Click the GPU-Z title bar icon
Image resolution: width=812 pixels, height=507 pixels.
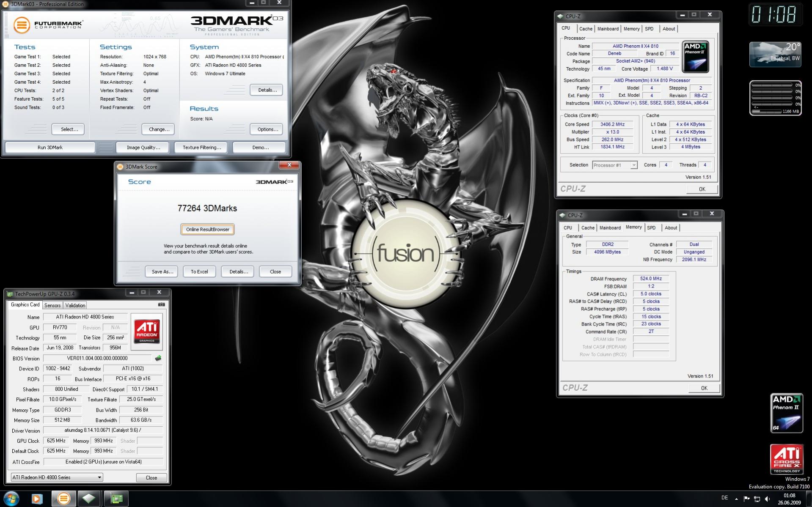10,293
